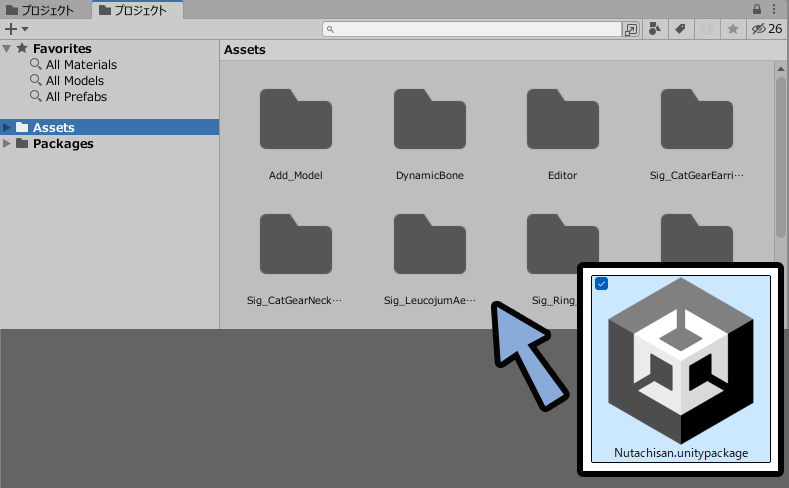Toggle hidden packages visibility showing 26

767,29
